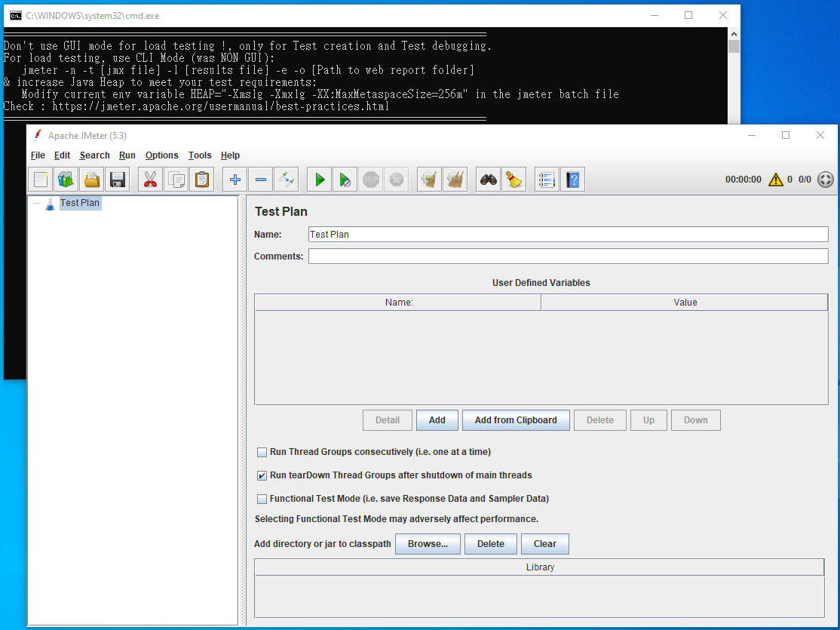The width and height of the screenshot is (840, 630).
Task: Click the Stop sign toolbar icon
Action: (x=371, y=180)
